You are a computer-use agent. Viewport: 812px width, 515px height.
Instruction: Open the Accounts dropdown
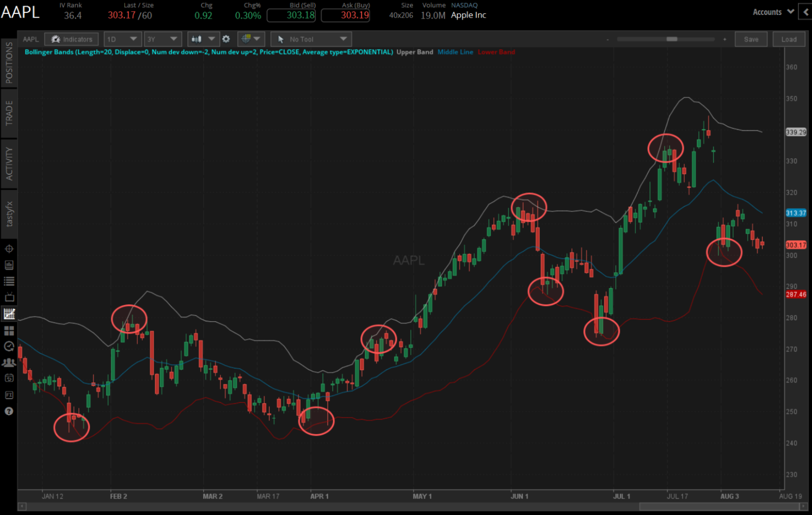click(x=773, y=12)
